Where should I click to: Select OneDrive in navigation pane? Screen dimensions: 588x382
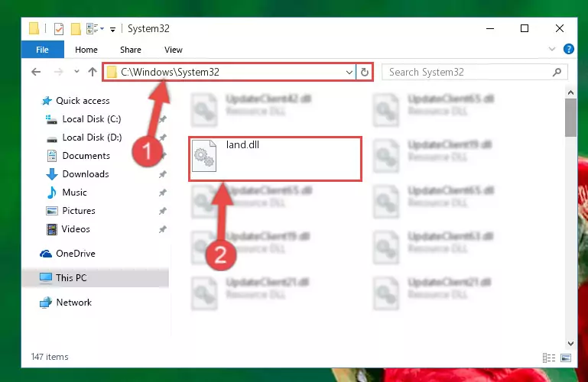(x=75, y=254)
